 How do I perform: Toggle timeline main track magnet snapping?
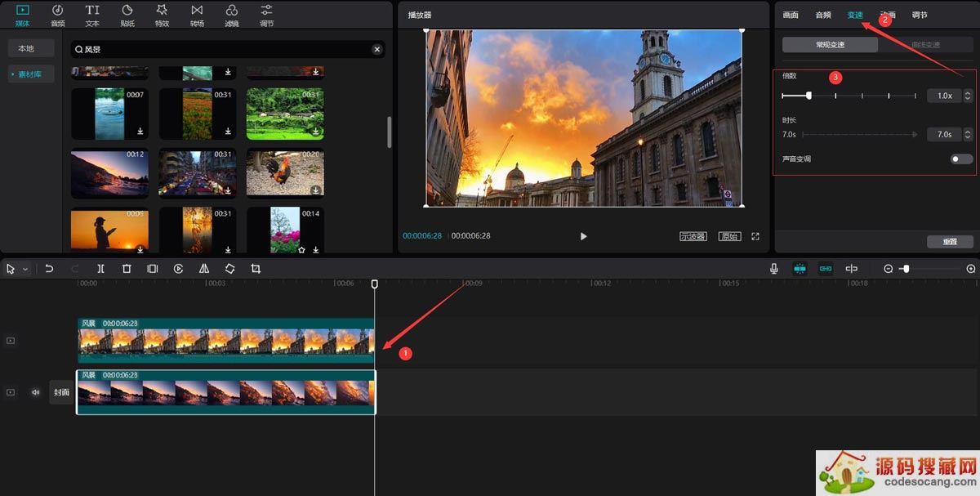coord(800,269)
